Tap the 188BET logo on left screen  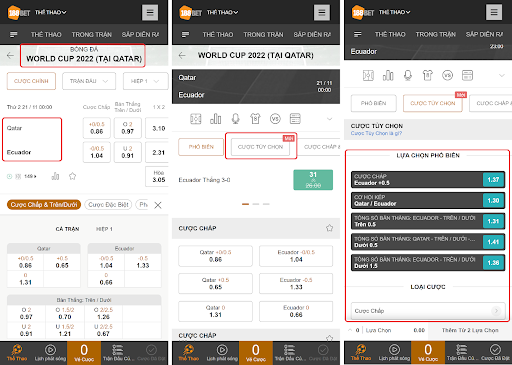tap(19, 13)
